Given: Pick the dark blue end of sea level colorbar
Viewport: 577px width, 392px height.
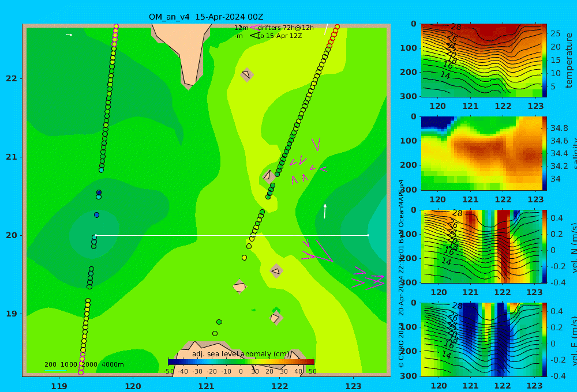Looking at the screenshot, I should pos(170,362).
